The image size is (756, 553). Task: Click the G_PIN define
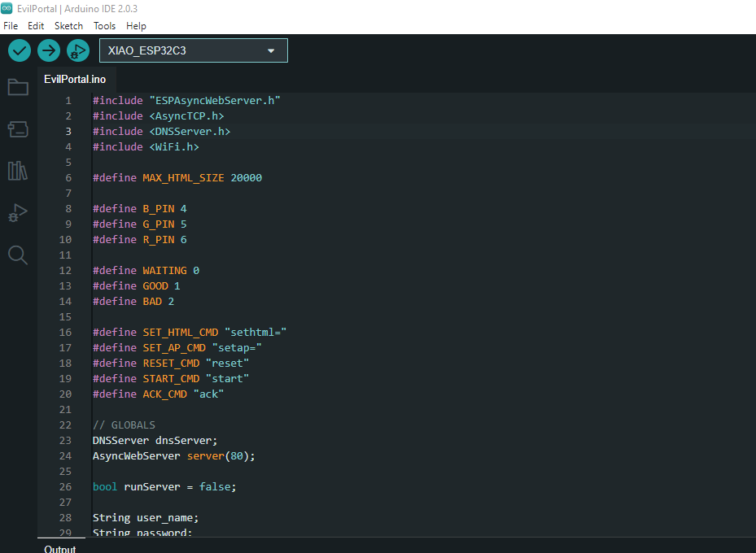[x=159, y=224]
